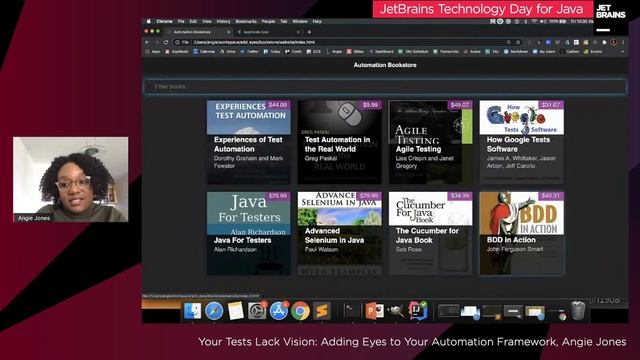This screenshot has width=640, height=360.
Task: Open the Calendar bookmark
Action: tap(204, 52)
